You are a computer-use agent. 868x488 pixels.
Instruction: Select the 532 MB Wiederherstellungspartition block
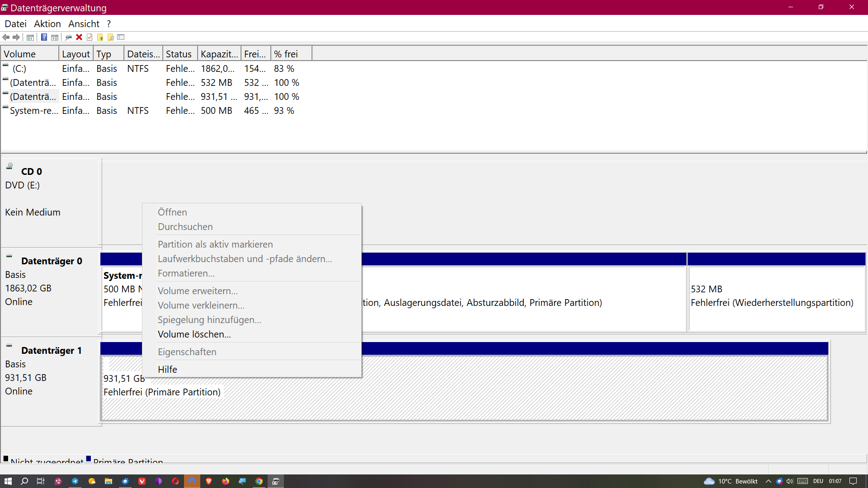pos(776,296)
